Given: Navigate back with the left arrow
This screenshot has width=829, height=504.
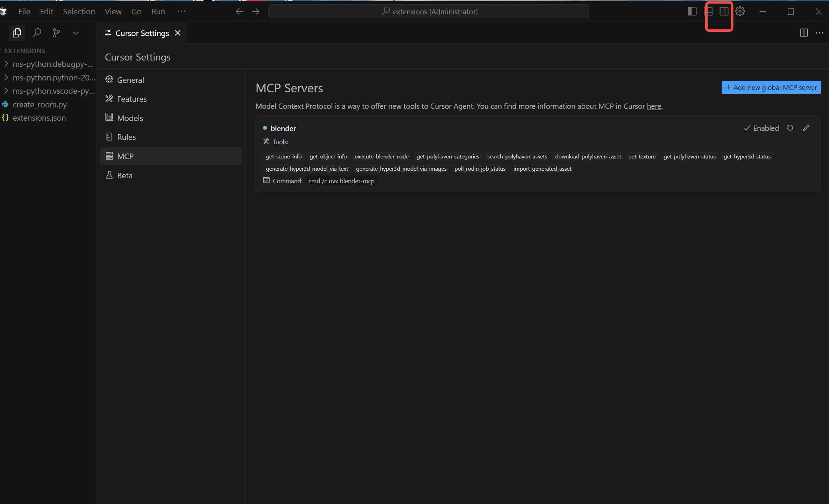Looking at the screenshot, I should (x=239, y=12).
